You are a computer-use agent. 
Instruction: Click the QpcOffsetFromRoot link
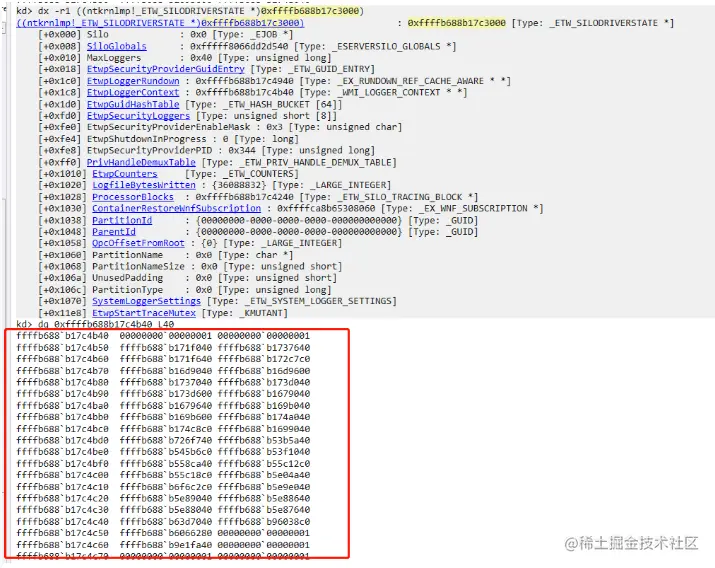click(138, 243)
